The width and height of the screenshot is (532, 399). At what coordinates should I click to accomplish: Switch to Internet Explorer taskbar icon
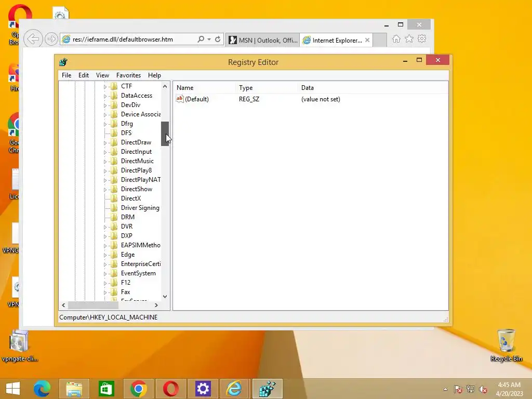pyautogui.click(x=235, y=389)
